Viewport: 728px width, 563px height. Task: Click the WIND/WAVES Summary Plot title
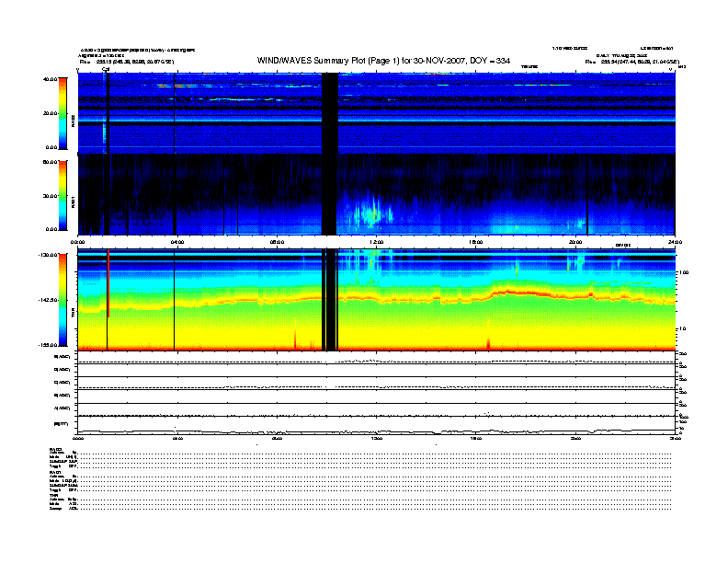click(383, 61)
